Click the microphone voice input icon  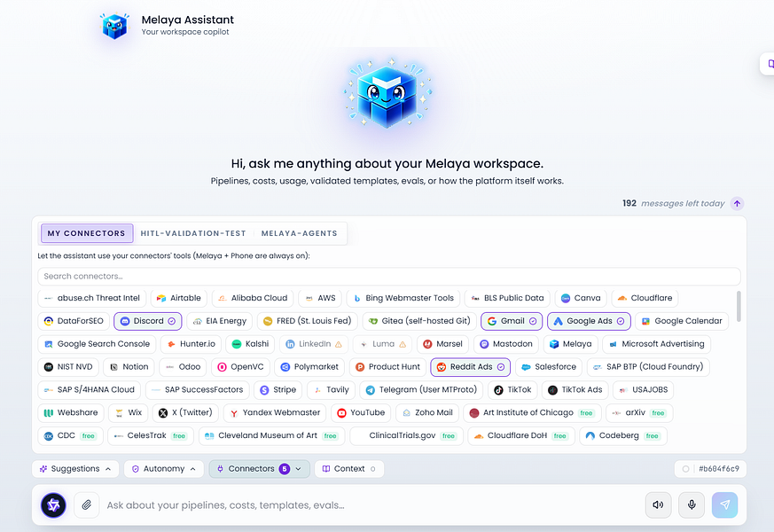(691, 505)
